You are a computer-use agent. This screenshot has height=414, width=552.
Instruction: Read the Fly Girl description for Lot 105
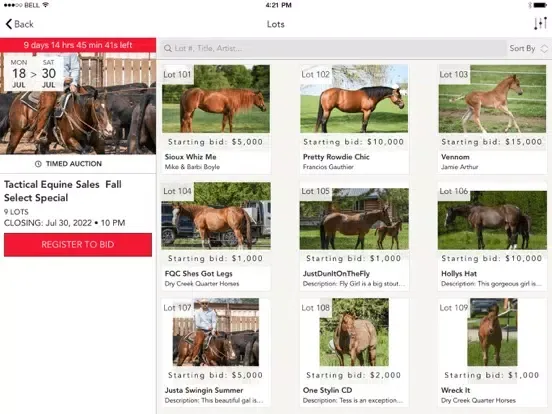(354, 284)
